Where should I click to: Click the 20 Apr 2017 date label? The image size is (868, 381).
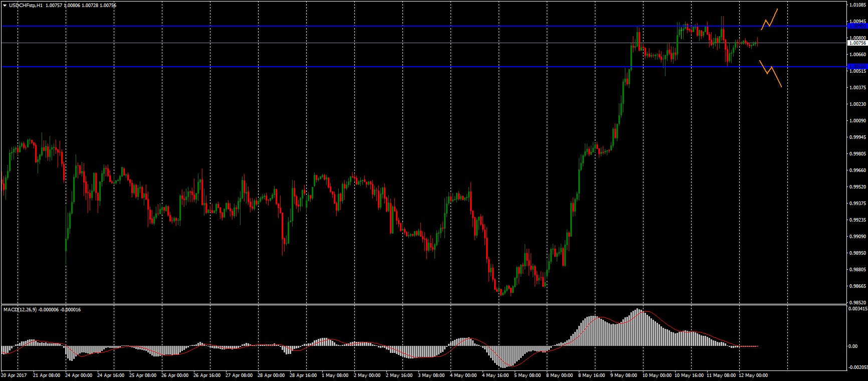click(x=13, y=375)
